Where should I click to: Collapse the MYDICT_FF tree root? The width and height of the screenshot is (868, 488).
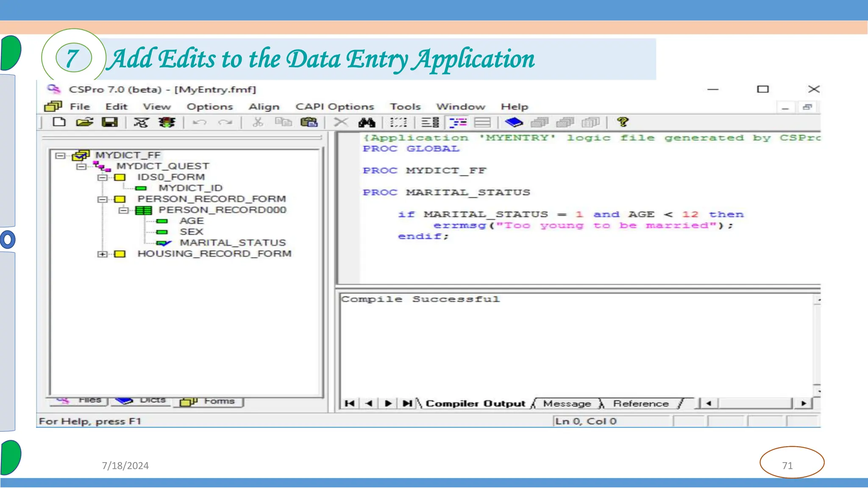click(x=60, y=155)
